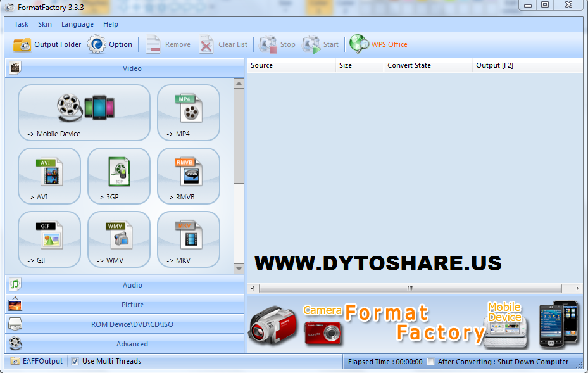
Task: Click the video list scroll up arrow
Action: (x=239, y=84)
